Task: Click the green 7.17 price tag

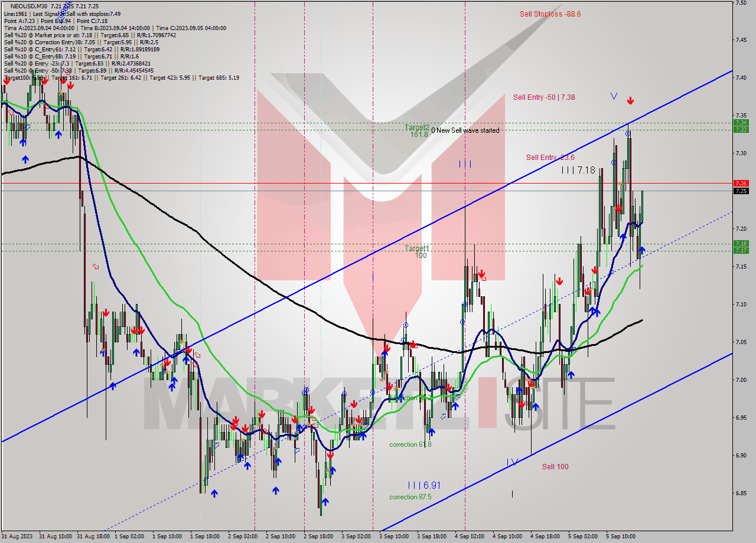Action: (741, 250)
